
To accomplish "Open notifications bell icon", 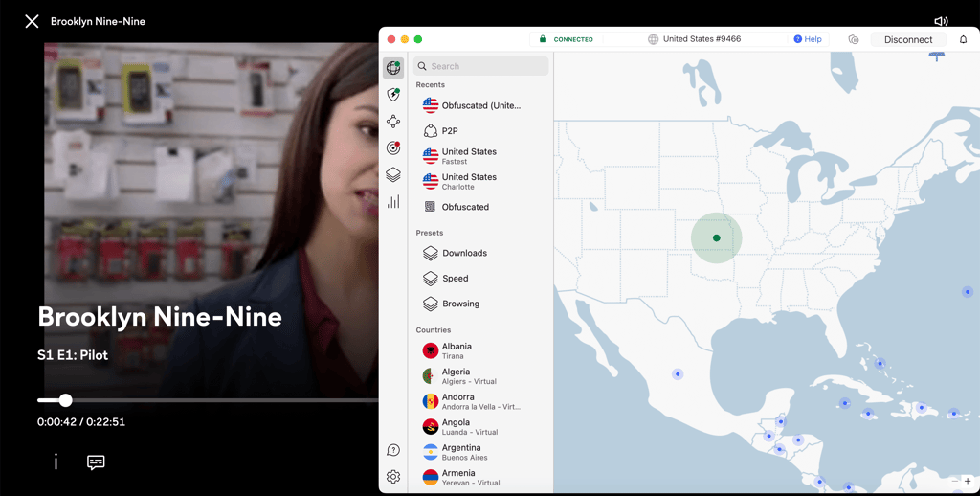I will coord(963,39).
